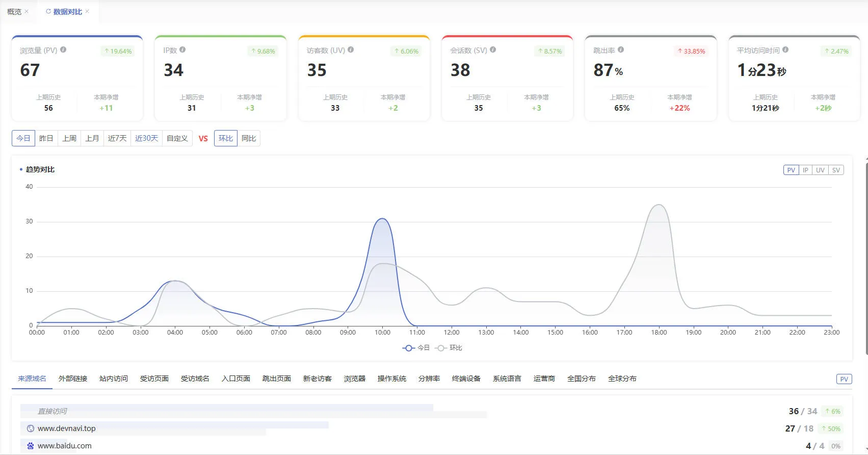This screenshot has height=455, width=868.
Task: Open the 全国分布 tab
Action: (582, 378)
